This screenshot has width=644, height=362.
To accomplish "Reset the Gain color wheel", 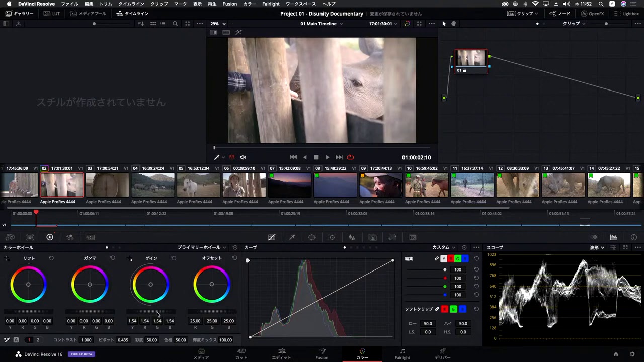I will [174, 258].
